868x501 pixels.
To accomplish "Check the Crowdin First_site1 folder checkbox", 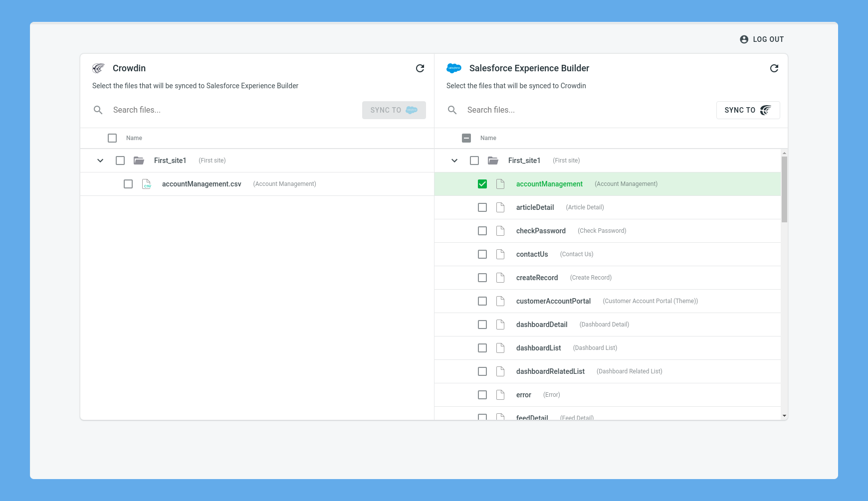I will point(120,161).
